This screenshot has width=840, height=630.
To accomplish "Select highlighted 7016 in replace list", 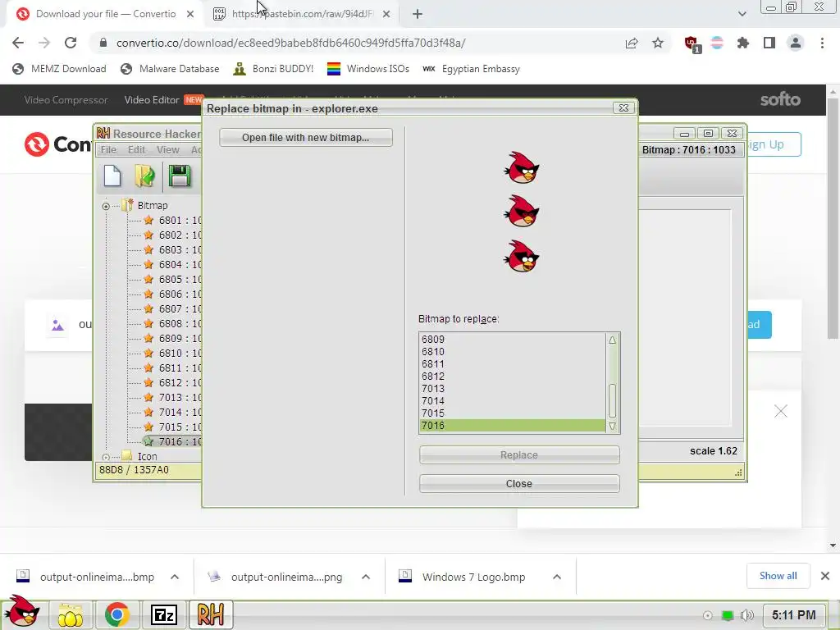I will tap(513, 426).
